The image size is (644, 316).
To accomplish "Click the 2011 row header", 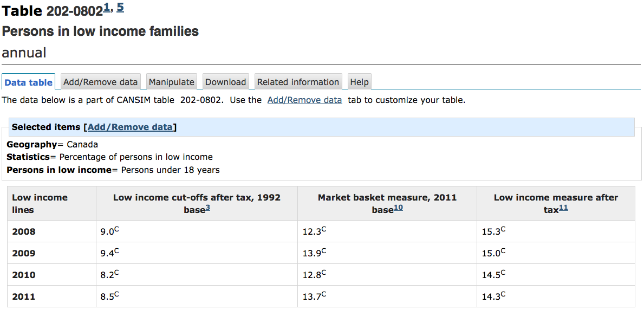I will [x=24, y=296].
